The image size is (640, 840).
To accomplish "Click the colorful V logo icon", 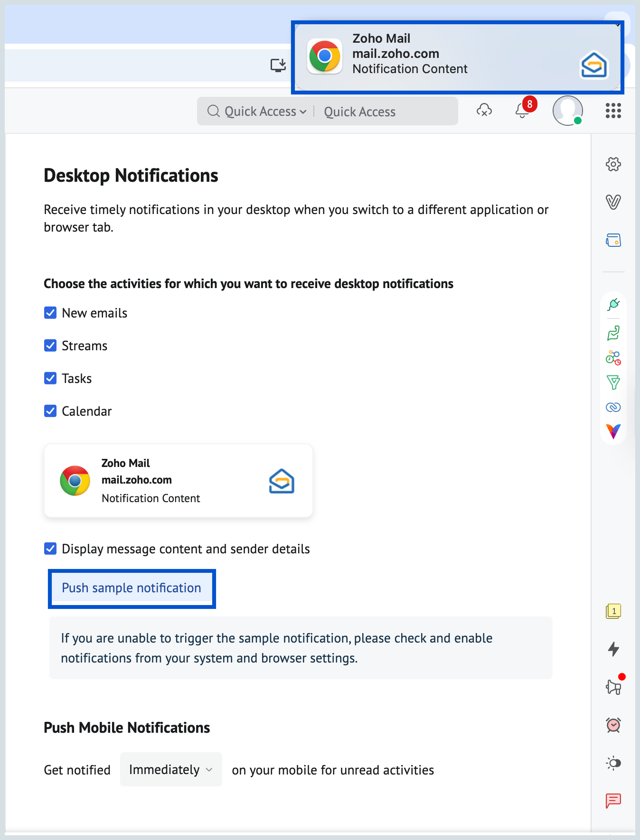I will (613, 431).
